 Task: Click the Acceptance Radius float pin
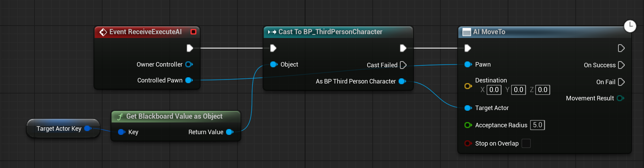468,125
